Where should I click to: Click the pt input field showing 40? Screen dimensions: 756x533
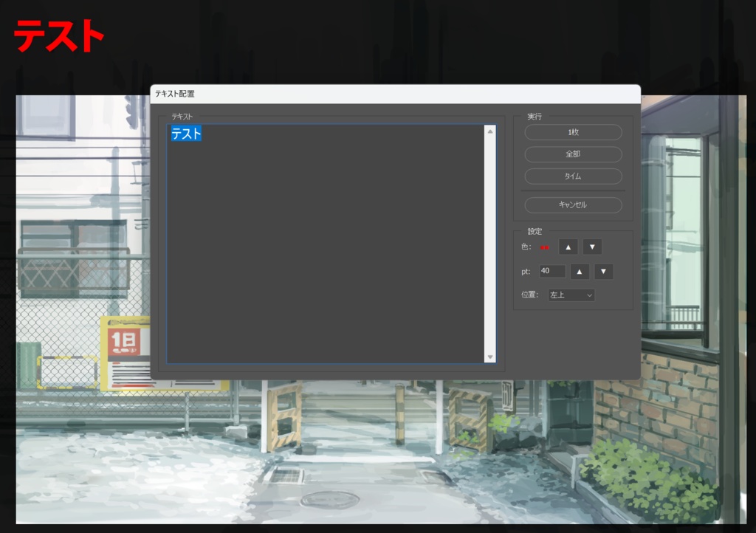coord(552,271)
